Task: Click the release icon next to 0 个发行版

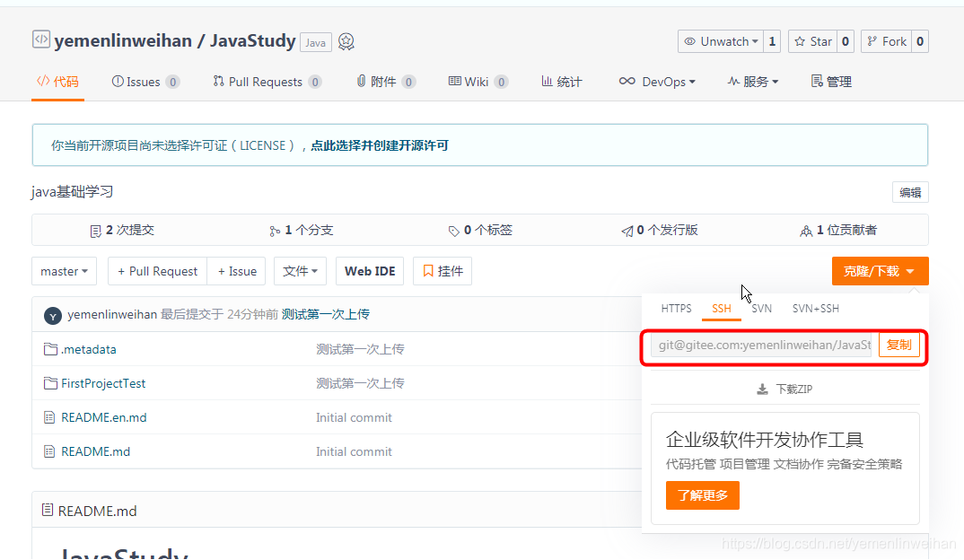Action: pos(627,232)
